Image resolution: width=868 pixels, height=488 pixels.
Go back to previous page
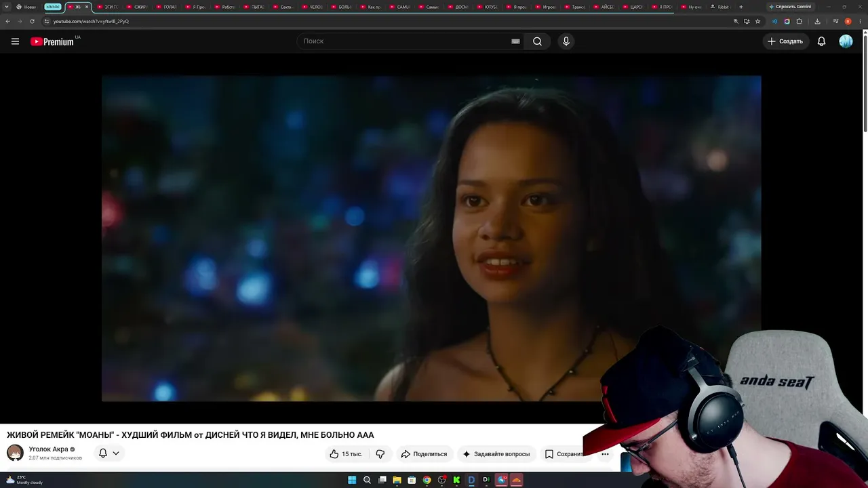coord(8,21)
